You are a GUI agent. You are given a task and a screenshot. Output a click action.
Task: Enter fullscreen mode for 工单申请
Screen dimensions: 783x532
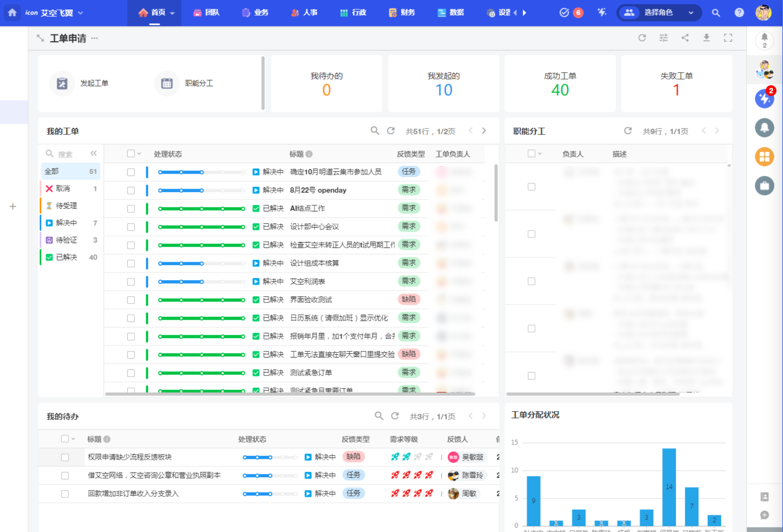728,38
